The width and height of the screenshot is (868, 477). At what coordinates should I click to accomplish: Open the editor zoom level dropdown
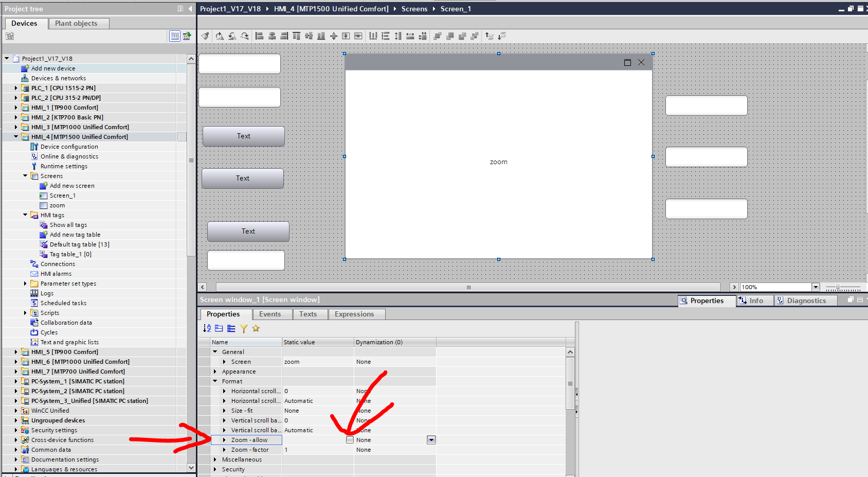[816, 287]
